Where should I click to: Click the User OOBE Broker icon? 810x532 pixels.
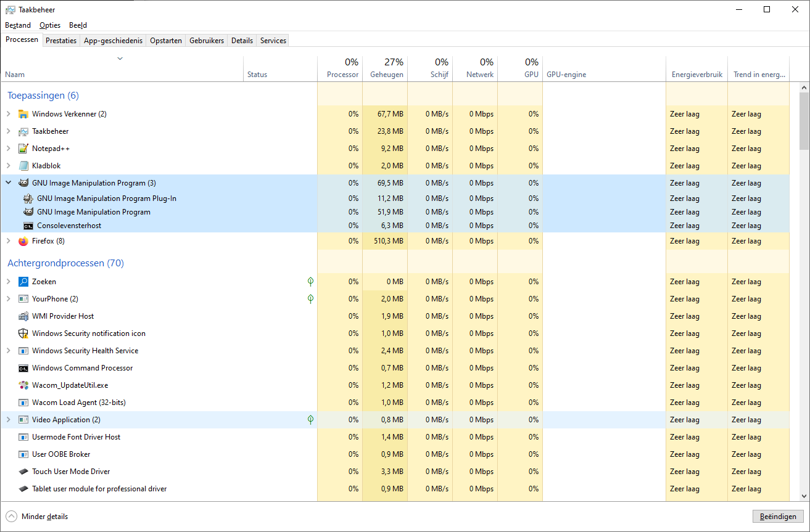click(23, 454)
